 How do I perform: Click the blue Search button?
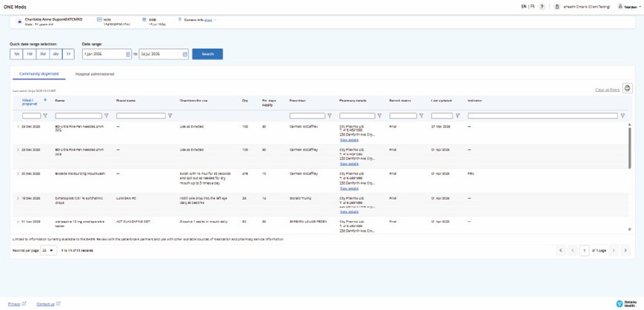pyautogui.click(x=208, y=54)
